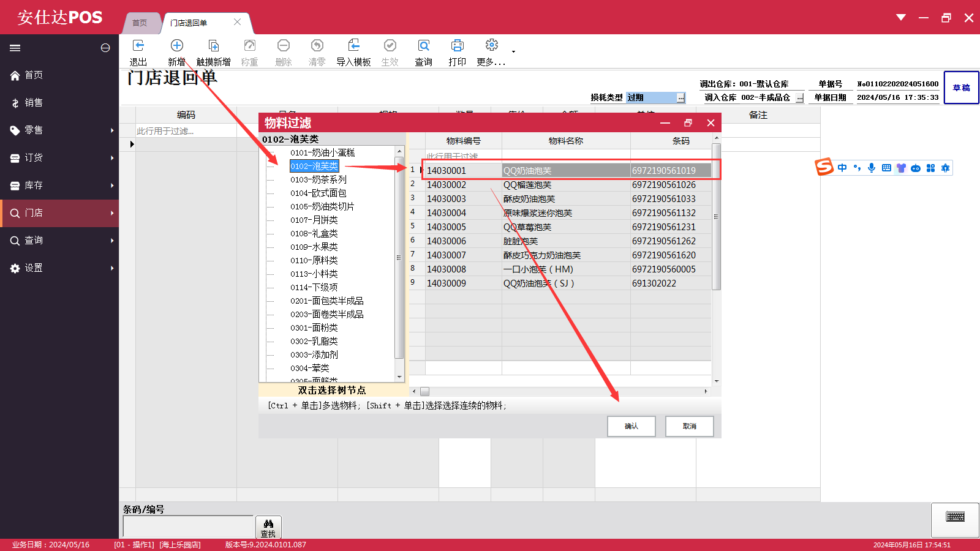Click the 打印 print toolbar icon
The width and height of the screenshot is (980, 551).
coord(458,45)
